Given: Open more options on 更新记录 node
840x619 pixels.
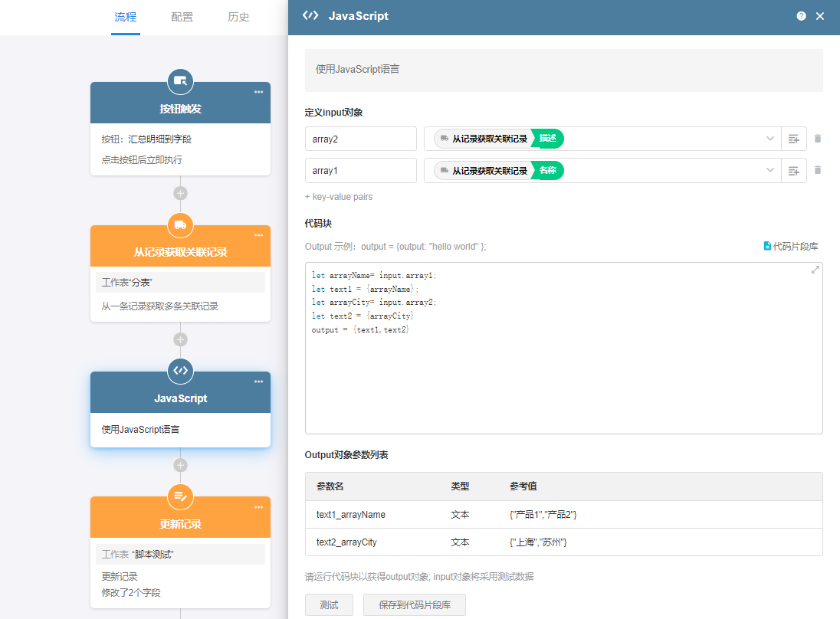Looking at the screenshot, I should [x=259, y=507].
